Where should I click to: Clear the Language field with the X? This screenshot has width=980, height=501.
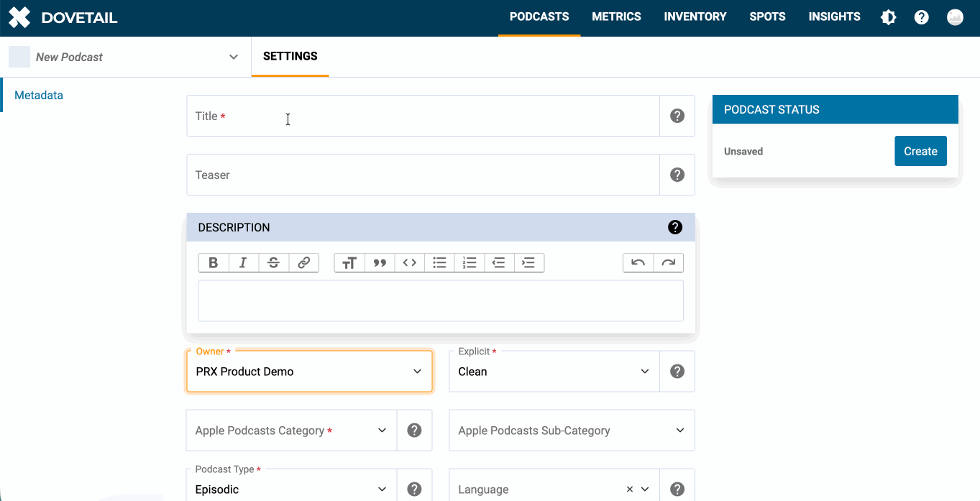[629, 489]
